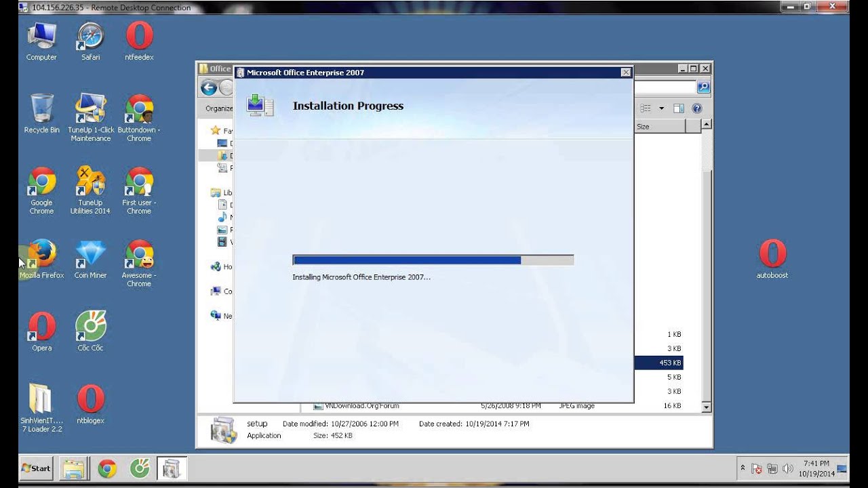This screenshot has height=488, width=868.
Task: Open the Action Center flag icon
Action: (x=757, y=468)
